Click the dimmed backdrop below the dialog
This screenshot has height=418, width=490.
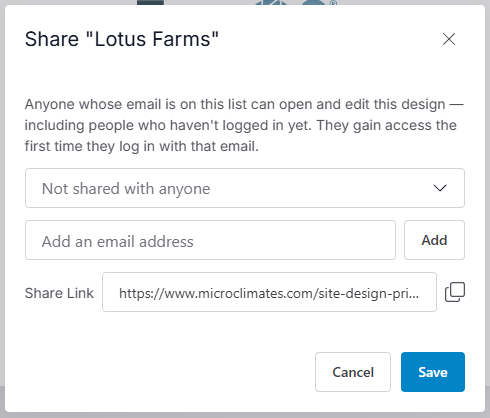click(x=245, y=415)
